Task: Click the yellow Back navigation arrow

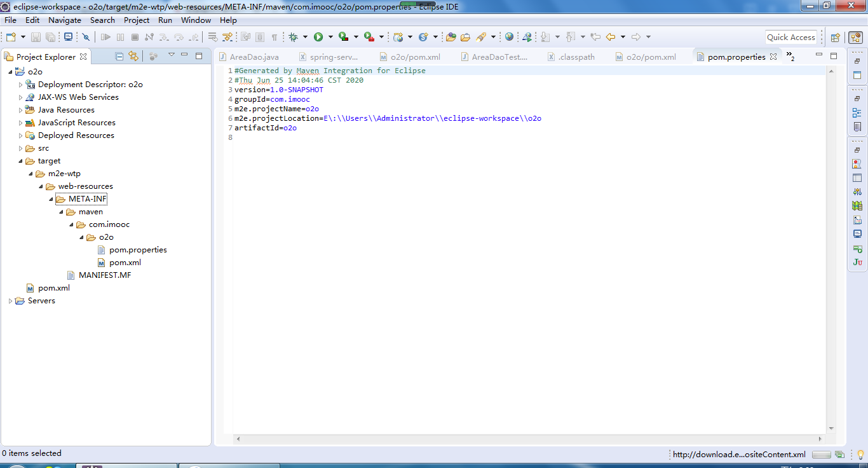Action: click(611, 37)
